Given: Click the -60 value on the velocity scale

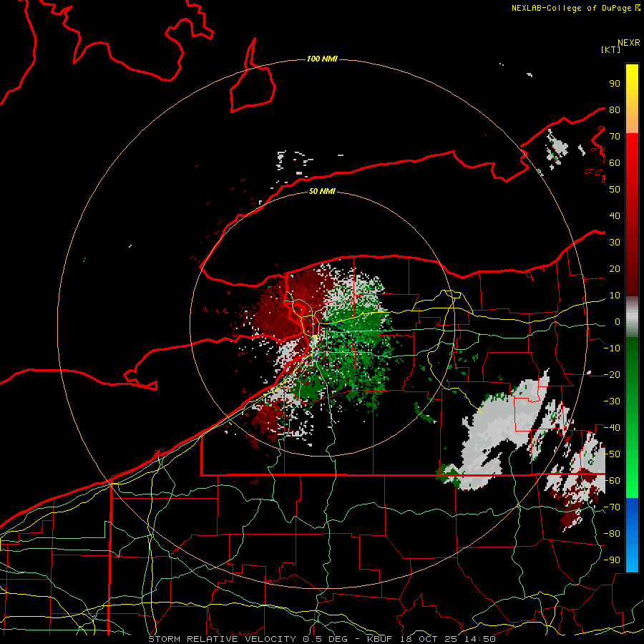Looking at the screenshot, I should [x=612, y=481].
